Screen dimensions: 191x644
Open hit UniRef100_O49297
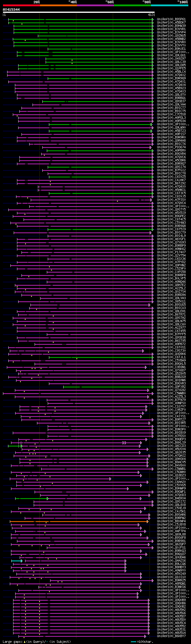click(171, 59)
